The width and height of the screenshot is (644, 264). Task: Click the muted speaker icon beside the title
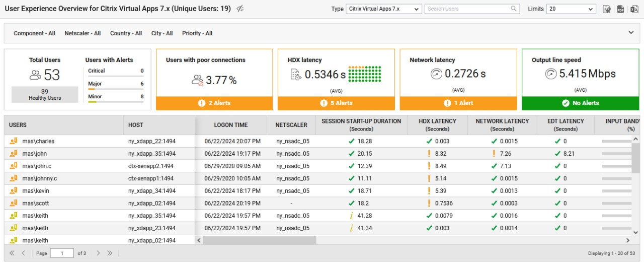(240, 9)
